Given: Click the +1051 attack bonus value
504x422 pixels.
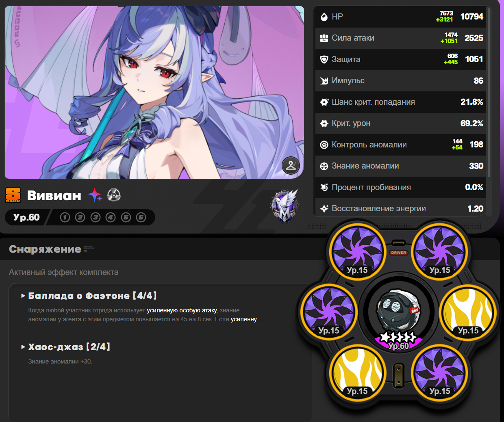Looking at the screenshot, I should tap(449, 41).
